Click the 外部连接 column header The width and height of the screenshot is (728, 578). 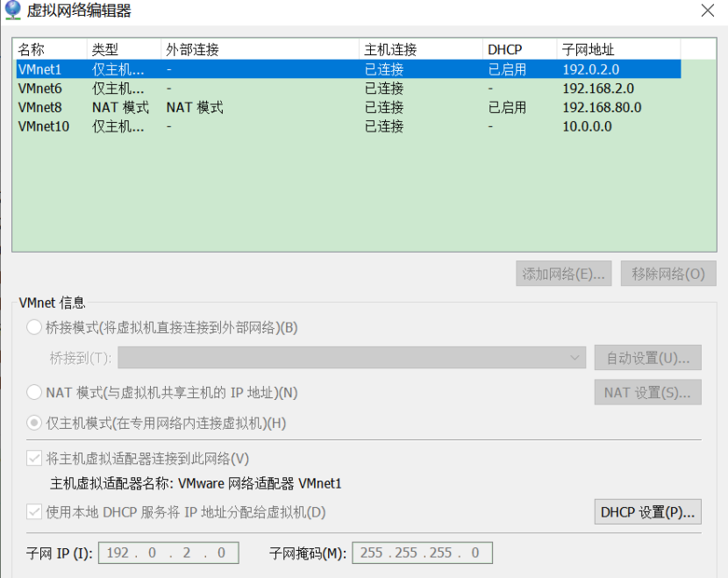point(260,49)
